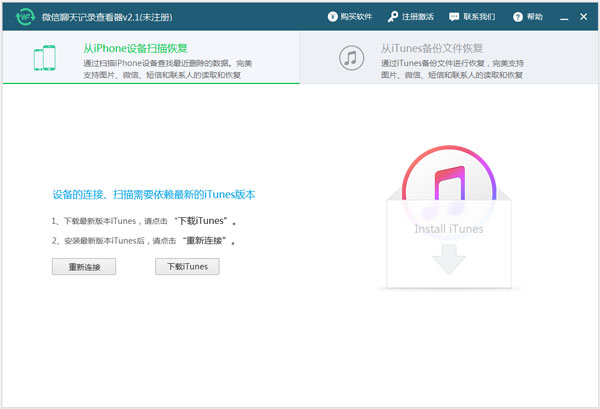600x409 pixels.
Task: Open 帮助 help
Action: [528, 16]
